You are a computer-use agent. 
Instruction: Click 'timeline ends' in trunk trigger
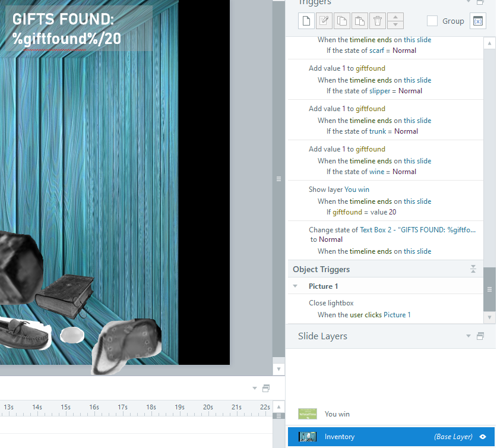371,121
